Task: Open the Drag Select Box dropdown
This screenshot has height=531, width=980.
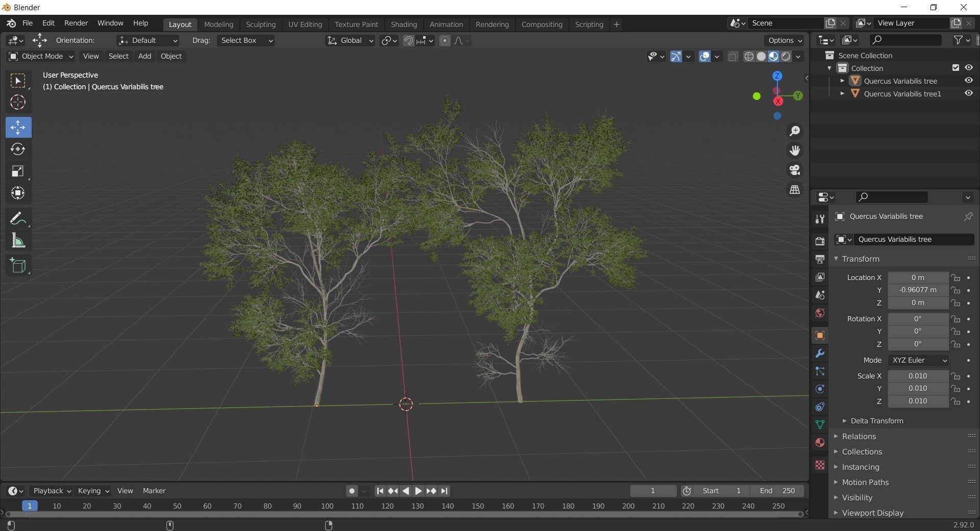Action: (246, 40)
